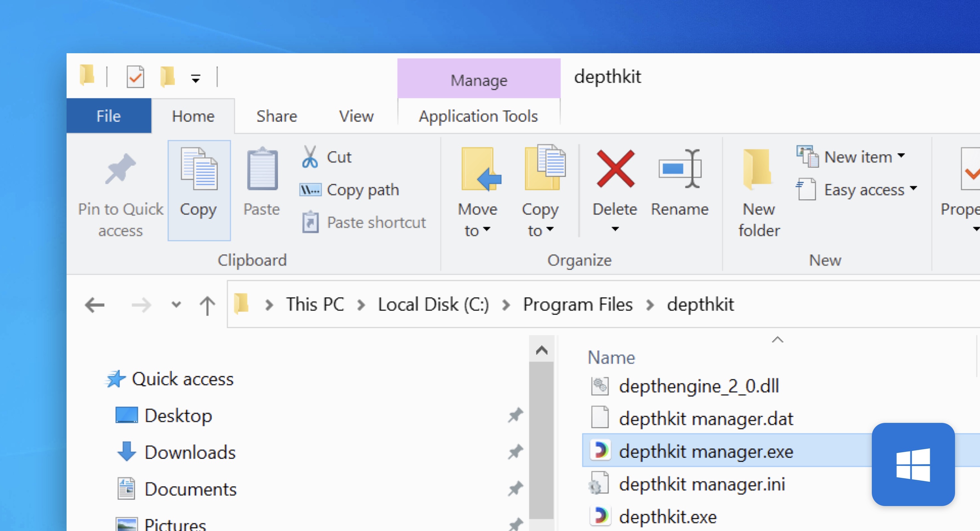Click the Properties checkmark icon in quick toolbar
The width and height of the screenshot is (980, 531).
pyautogui.click(x=135, y=77)
